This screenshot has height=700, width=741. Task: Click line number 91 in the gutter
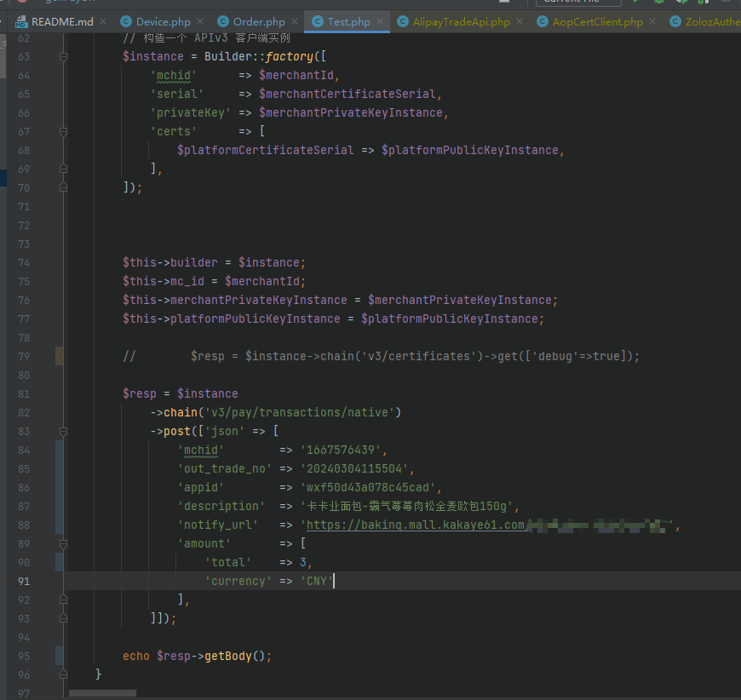[24, 581]
